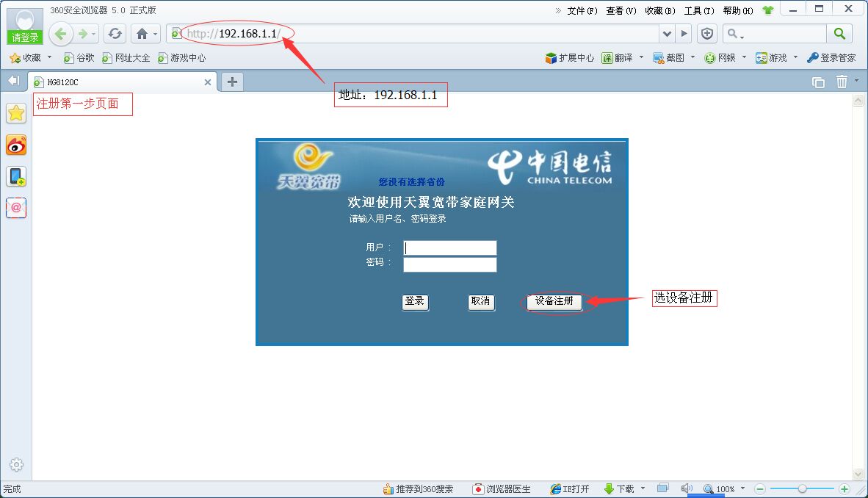
Task: Click IE打开 in status bar
Action: point(570,489)
